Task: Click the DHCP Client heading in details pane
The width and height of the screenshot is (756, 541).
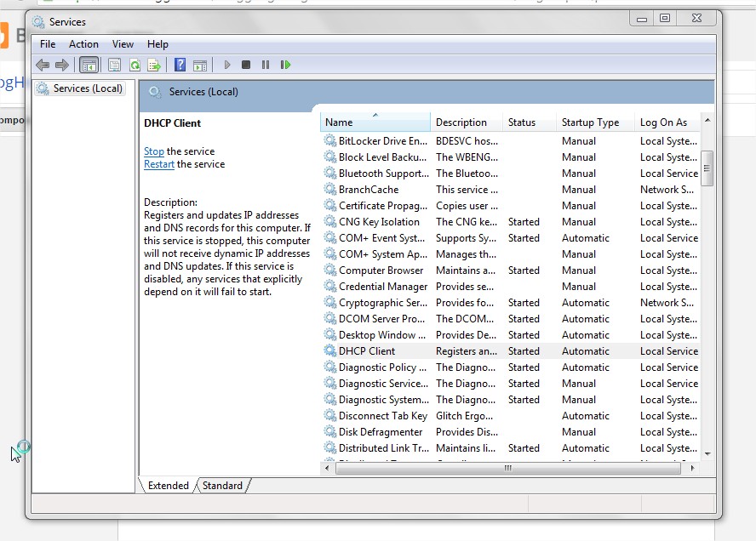Action: pyautogui.click(x=172, y=123)
